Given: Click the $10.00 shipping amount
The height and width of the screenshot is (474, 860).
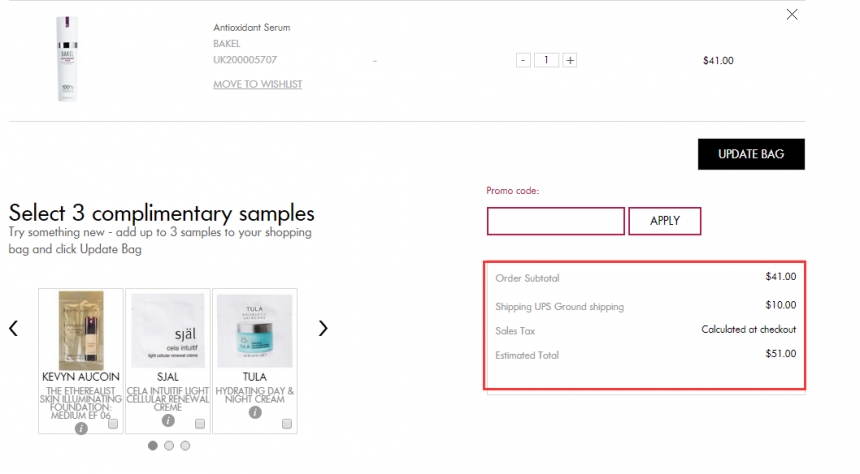Looking at the screenshot, I should (780, 305).
